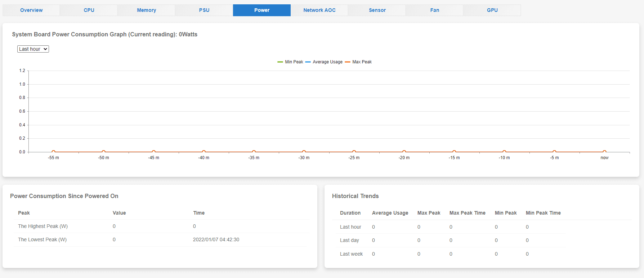The width and height of the screenshot is (644, 278).
Task: Click the data point at now
Action: click(604, 152)
